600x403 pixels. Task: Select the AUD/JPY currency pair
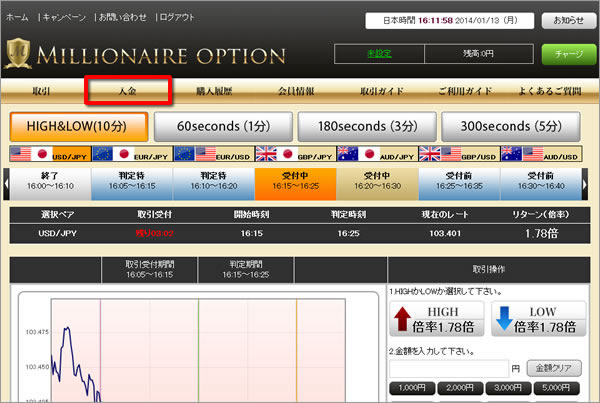378,154
